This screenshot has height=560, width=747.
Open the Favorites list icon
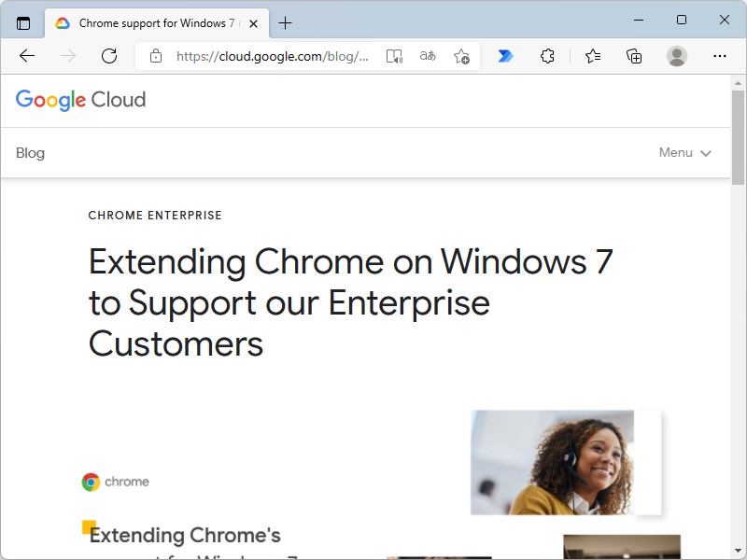tap(592, 56)
